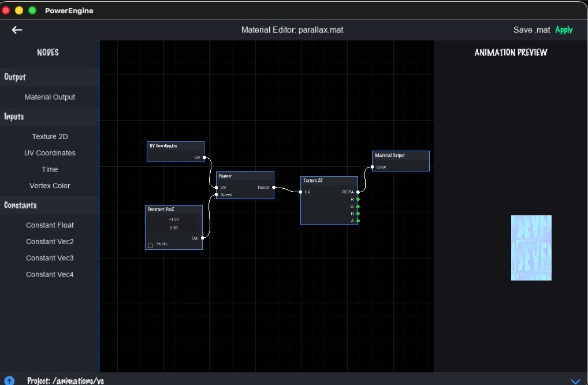Add a Material Output node from list
This screenshot has width=588, height=385.
50,97
